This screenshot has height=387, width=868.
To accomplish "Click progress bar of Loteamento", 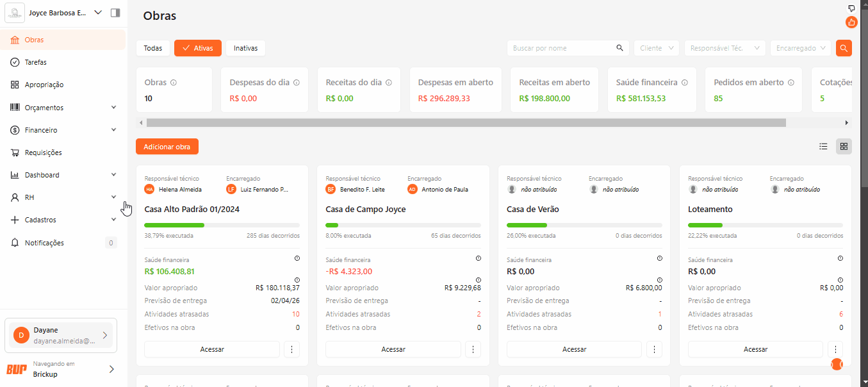I will (x=766, y=225).
